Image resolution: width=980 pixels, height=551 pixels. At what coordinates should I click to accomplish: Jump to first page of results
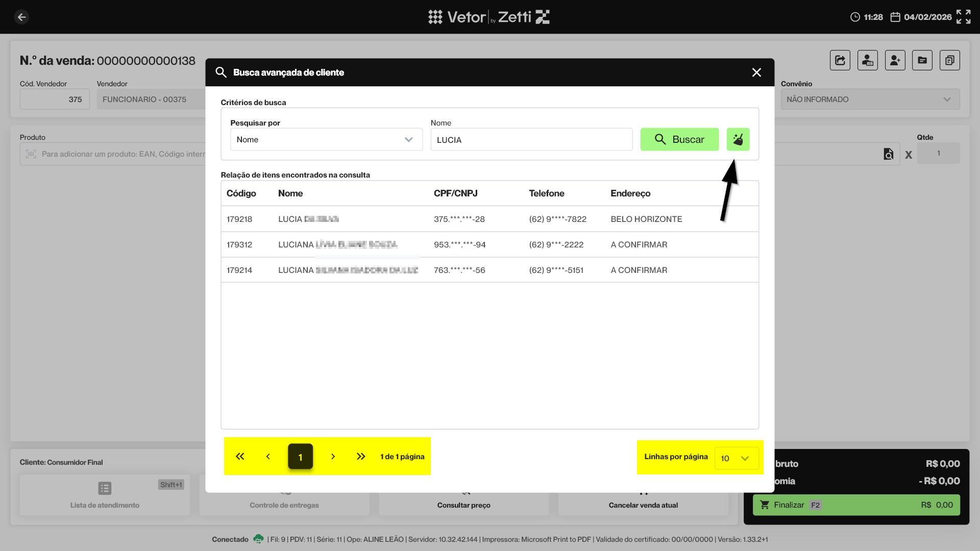(240, 457)
